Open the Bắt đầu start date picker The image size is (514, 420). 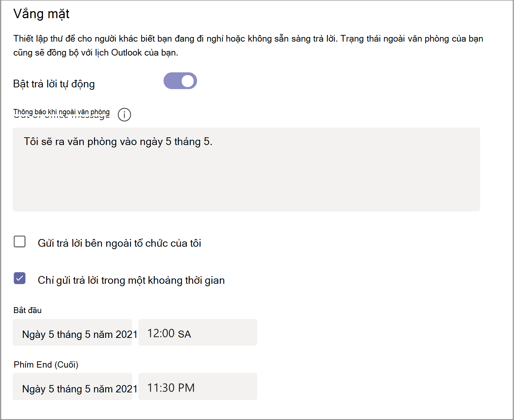pos(72,332)
